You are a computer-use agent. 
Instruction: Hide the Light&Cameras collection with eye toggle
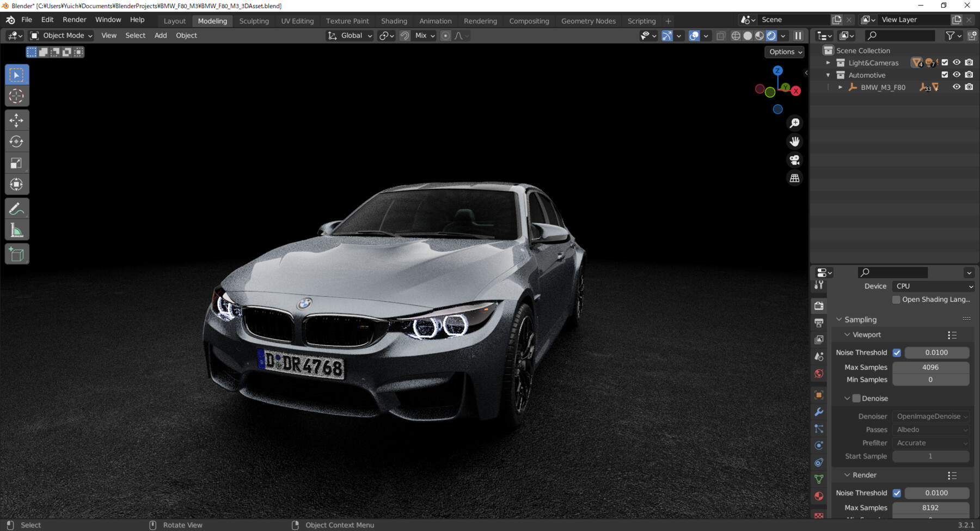[957, 63]
